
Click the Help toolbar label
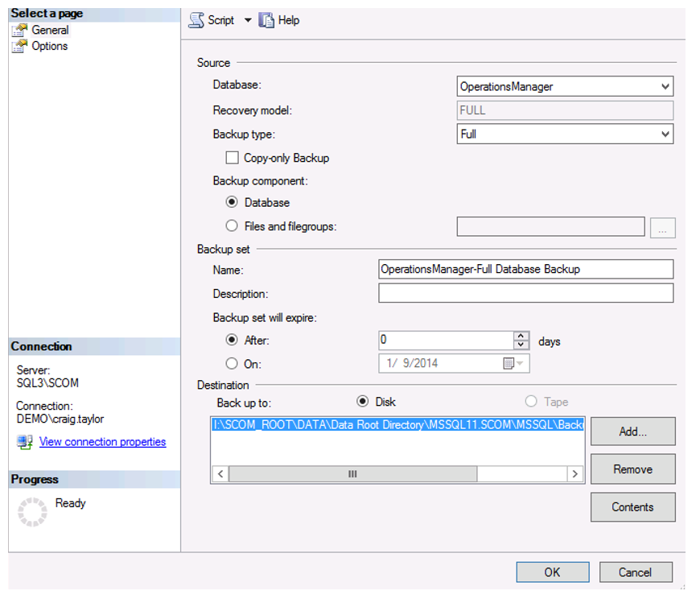289,20
